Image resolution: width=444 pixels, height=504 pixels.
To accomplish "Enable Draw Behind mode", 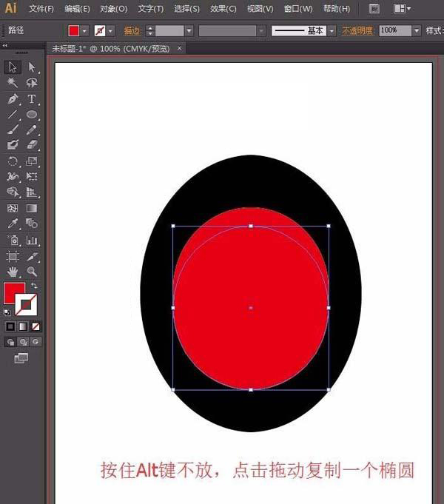I will click(x=23, y=342).
